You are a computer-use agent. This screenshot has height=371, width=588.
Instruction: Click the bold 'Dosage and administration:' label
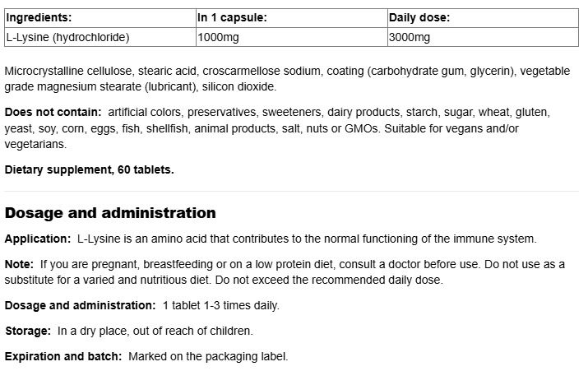[80, 305]
